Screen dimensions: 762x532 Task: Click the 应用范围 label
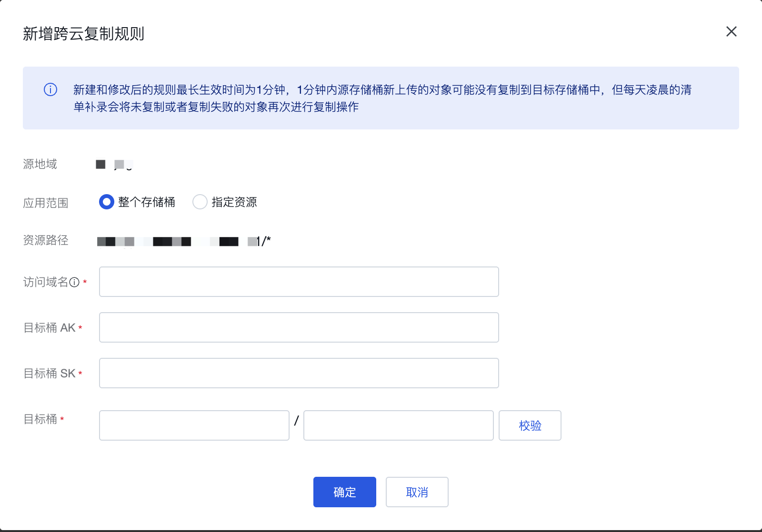(x=46, y=203)
